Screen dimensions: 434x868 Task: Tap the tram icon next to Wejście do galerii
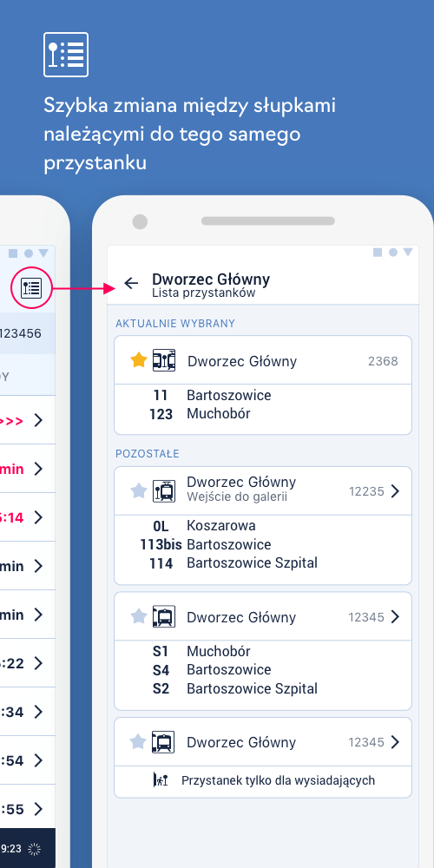point(164,491)
